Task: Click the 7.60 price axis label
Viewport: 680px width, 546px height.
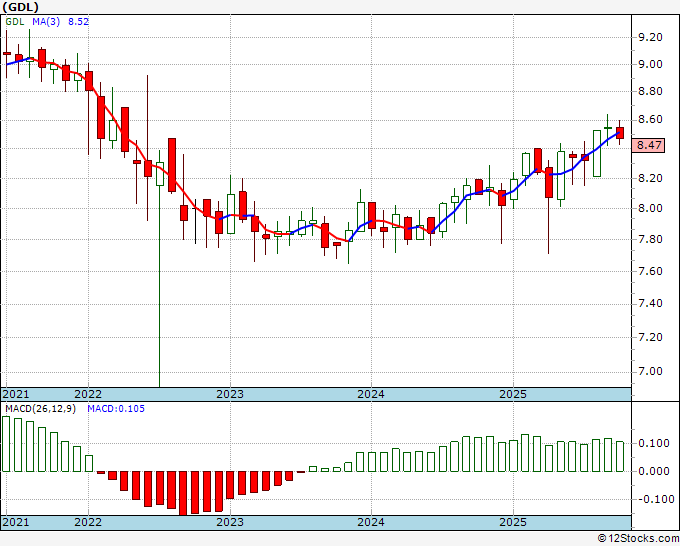Action: (650, 271)
